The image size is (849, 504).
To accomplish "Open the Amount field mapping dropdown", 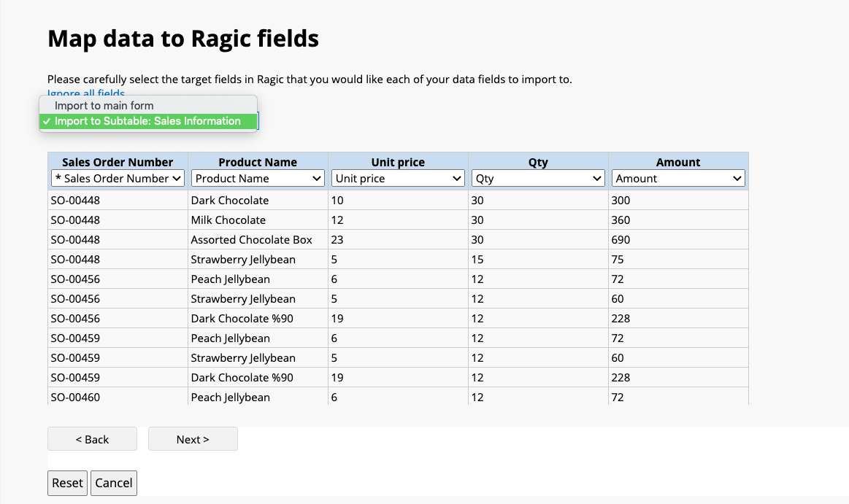I will 678,179.
